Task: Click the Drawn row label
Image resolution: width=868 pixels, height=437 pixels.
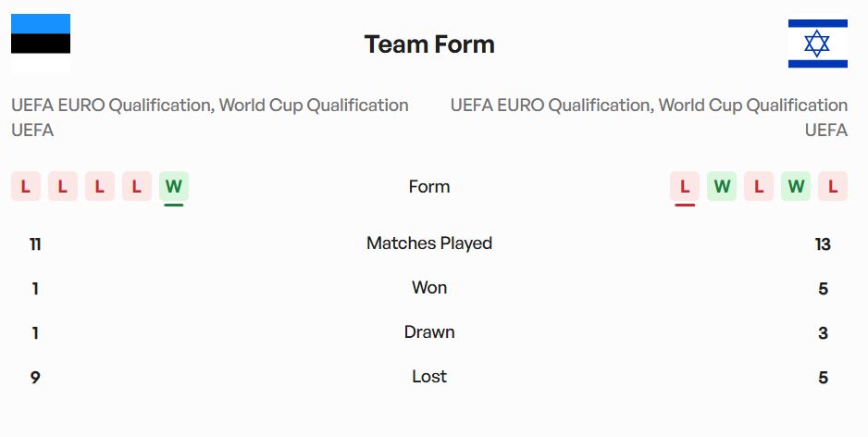Action: (x=429, y=332)
